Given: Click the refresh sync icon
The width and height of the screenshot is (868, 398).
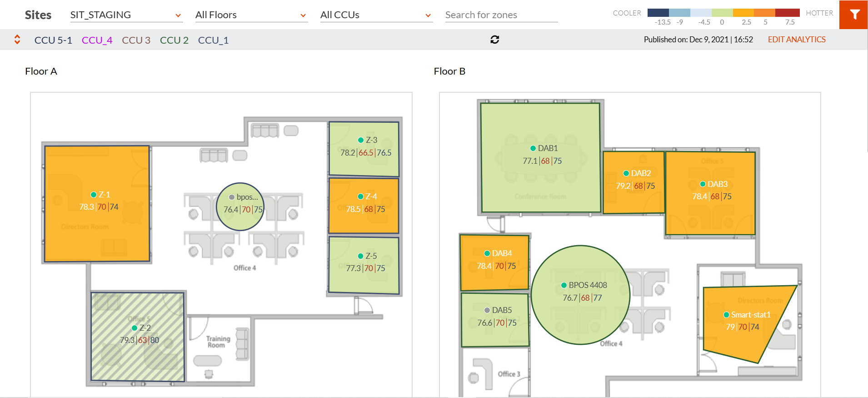Looking at the screenshot, I should tap(495, 40).
